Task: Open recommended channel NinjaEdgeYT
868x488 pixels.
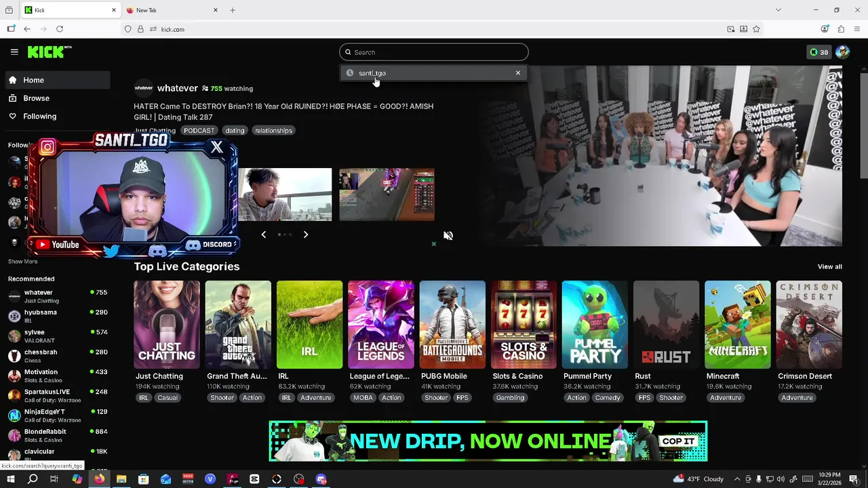Action: point(58,415)
